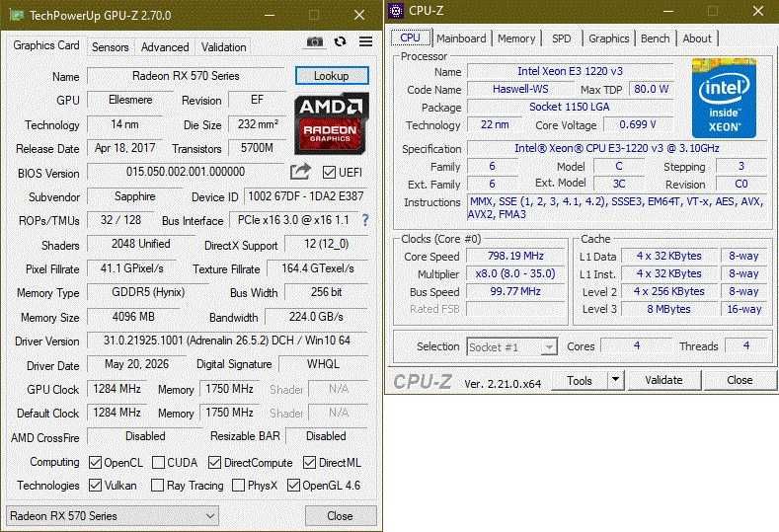779x532 pixels.
Task: Click the Intel Inside Xeon logo
Action: [724, 99]
